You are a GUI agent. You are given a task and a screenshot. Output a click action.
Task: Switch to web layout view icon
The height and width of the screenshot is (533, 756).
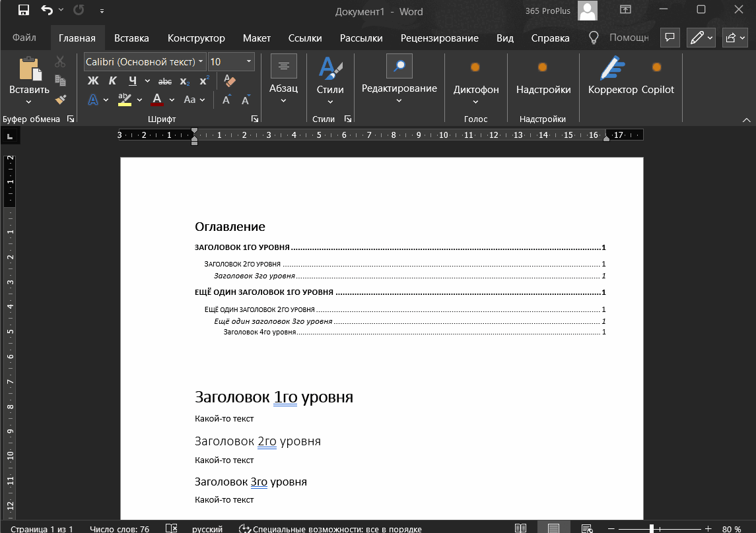click(587, 528)
